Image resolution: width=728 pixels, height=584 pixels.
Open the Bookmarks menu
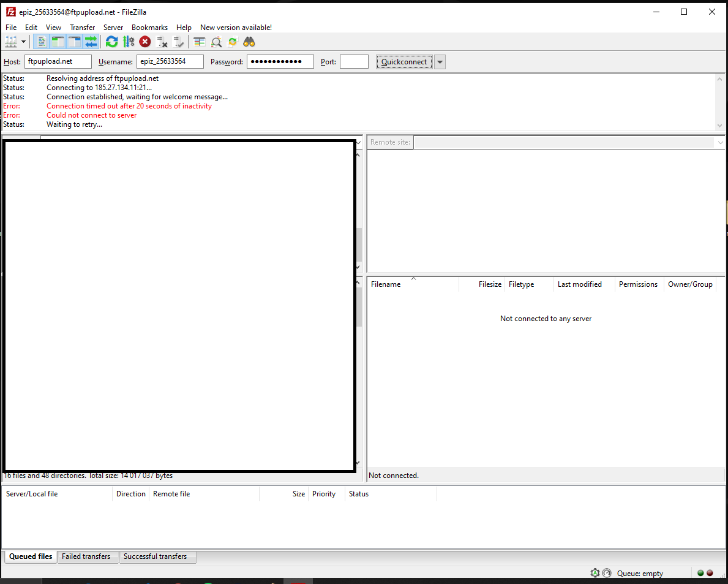point(149,28)
